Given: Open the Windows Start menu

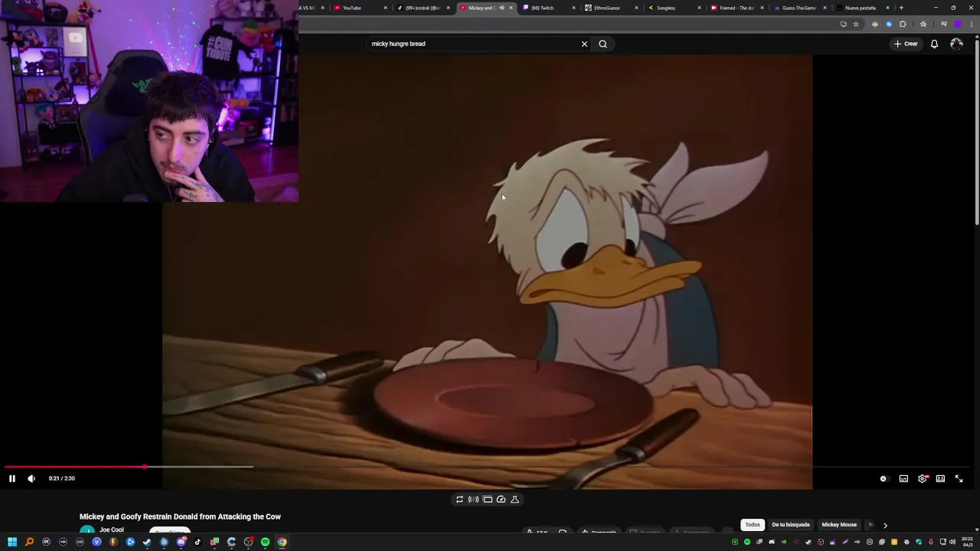Looking at the screenshot, I should coord(12,542).
